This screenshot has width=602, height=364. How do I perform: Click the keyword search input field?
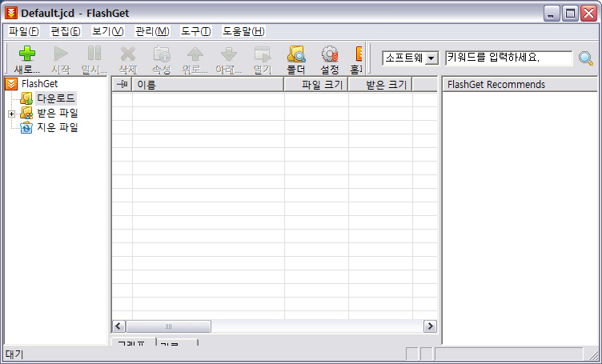(x=508, y=58)
